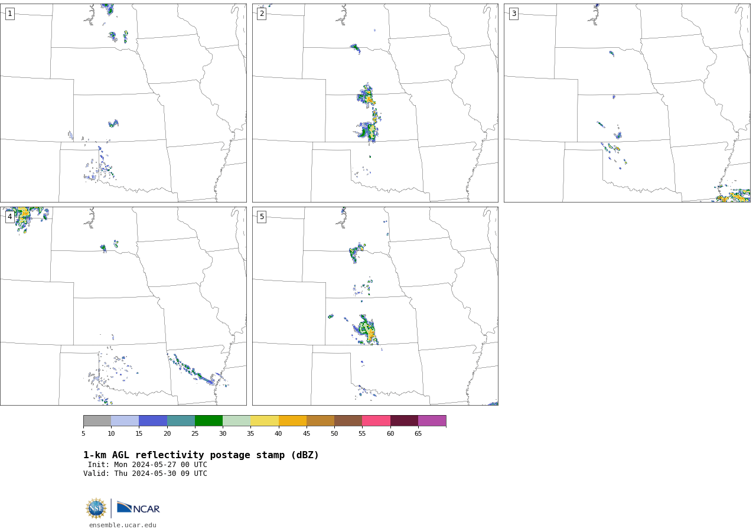Viewport: 756px width, 532px height.
Task: Click the Valid: Thu 2024-05-30 09 UTC text
Action: (145, 474)
